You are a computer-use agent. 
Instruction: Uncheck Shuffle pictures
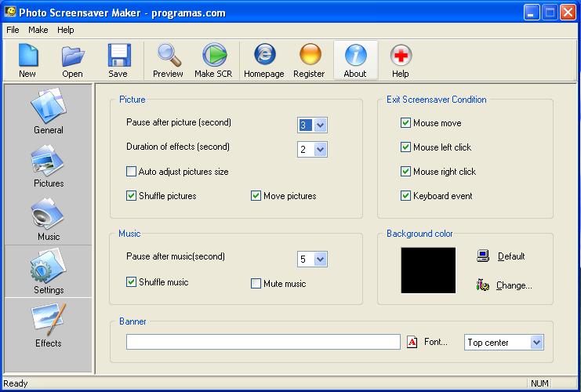[131, 196]
